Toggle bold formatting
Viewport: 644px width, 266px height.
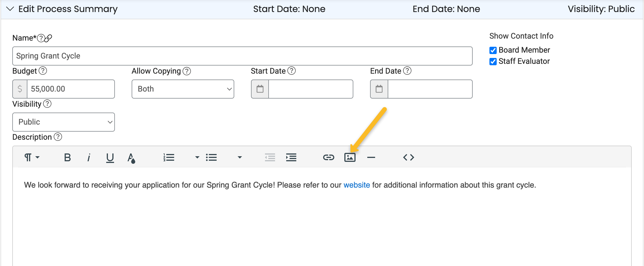pyautogui.click(x=67, y=157)
